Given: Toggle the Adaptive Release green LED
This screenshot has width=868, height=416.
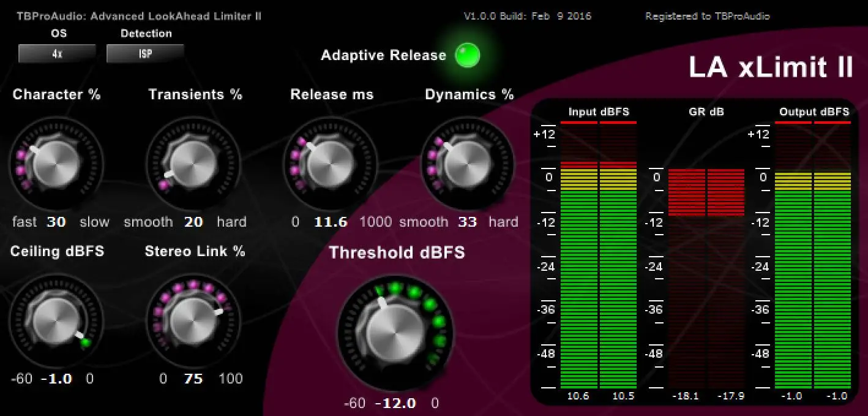Looking at the screenshot, I should point(468,56).
